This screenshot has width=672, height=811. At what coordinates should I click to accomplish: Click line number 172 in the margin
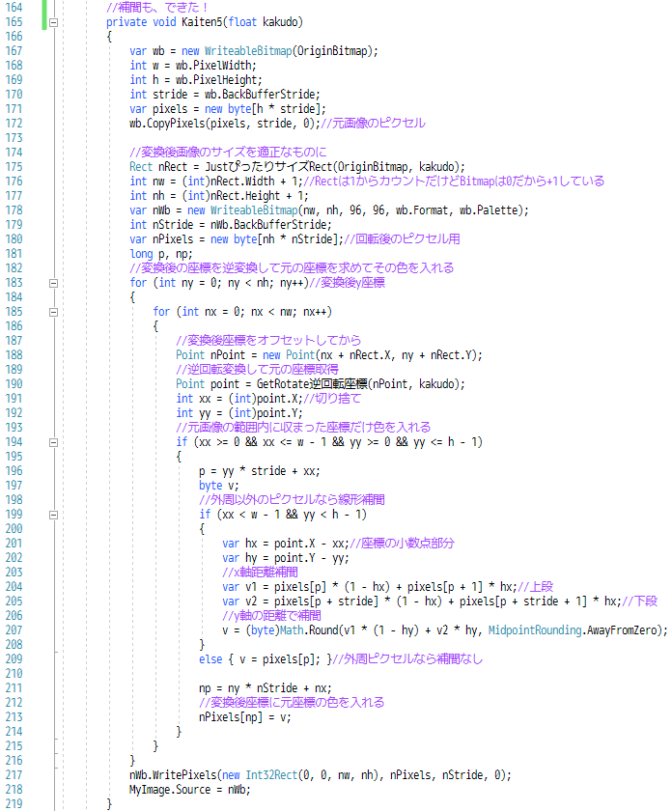(14, 124)
